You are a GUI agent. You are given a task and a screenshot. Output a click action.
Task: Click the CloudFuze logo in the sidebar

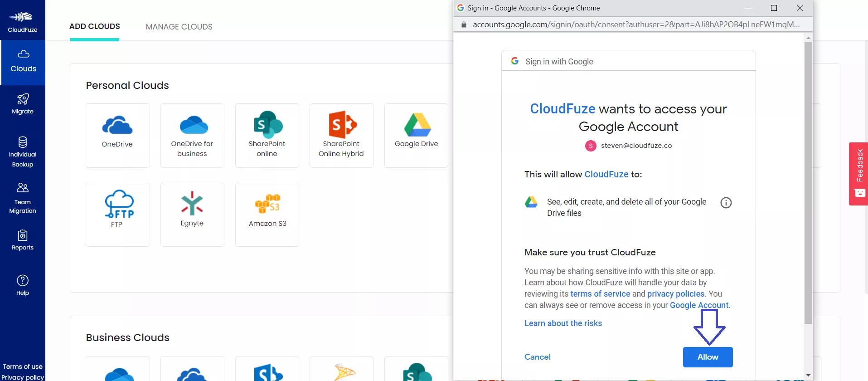coord(23,22)
